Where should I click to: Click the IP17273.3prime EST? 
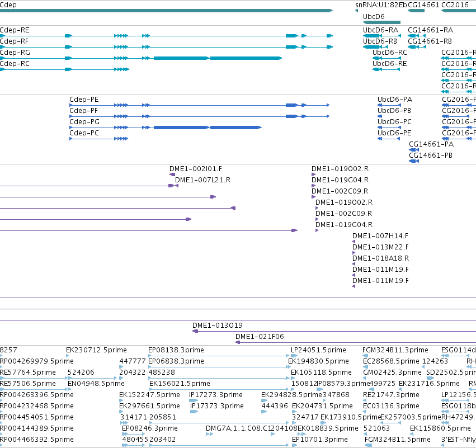click(216, 395)
